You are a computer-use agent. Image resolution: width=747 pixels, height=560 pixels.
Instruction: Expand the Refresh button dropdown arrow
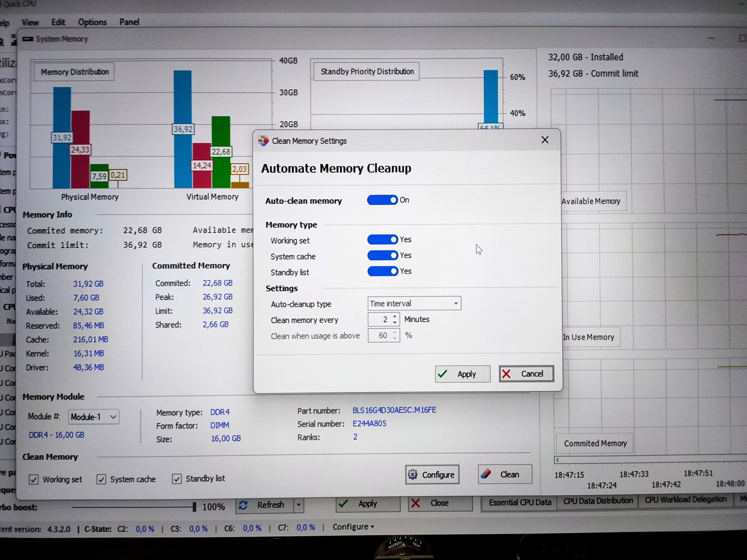click(x=299, y=505)
